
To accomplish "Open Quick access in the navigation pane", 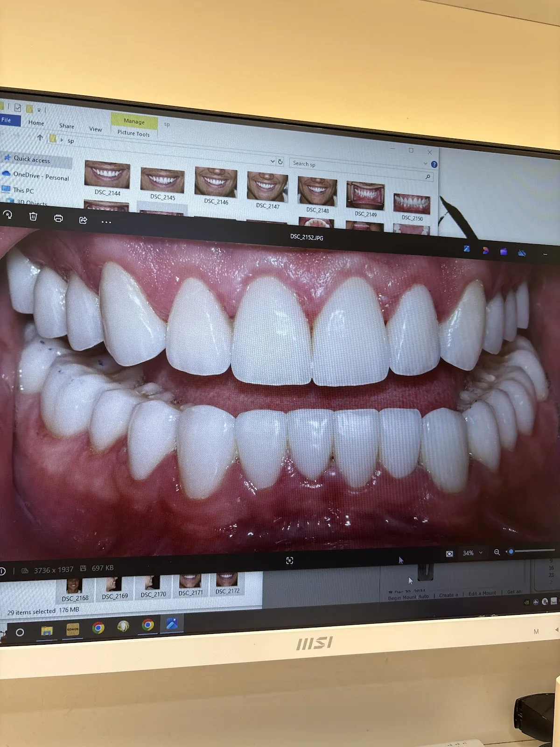I will pyautogui.click(x=31, y=160).
